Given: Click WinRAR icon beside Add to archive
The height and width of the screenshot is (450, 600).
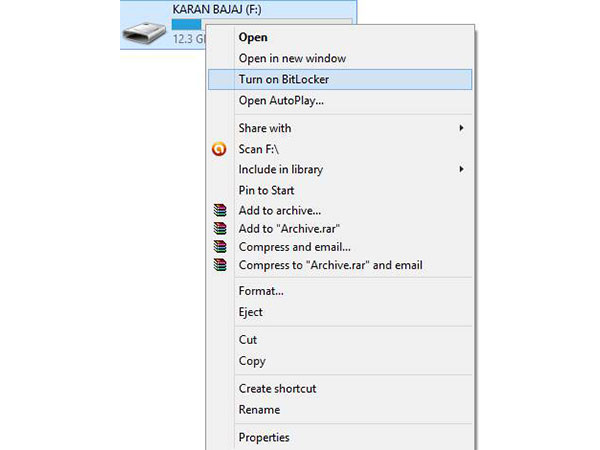Looking at the screenshot, I should 220,211.
